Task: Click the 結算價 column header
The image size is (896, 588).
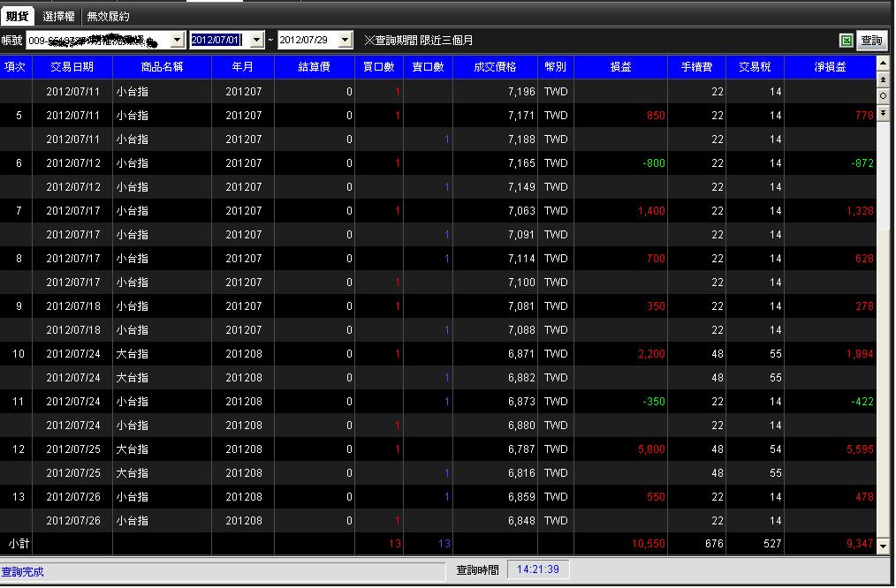Action: coord(315,67)
